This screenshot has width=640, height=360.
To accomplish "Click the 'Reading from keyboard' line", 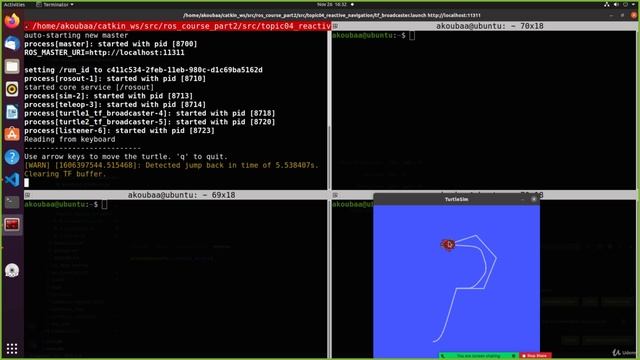I will pos(69,139).
